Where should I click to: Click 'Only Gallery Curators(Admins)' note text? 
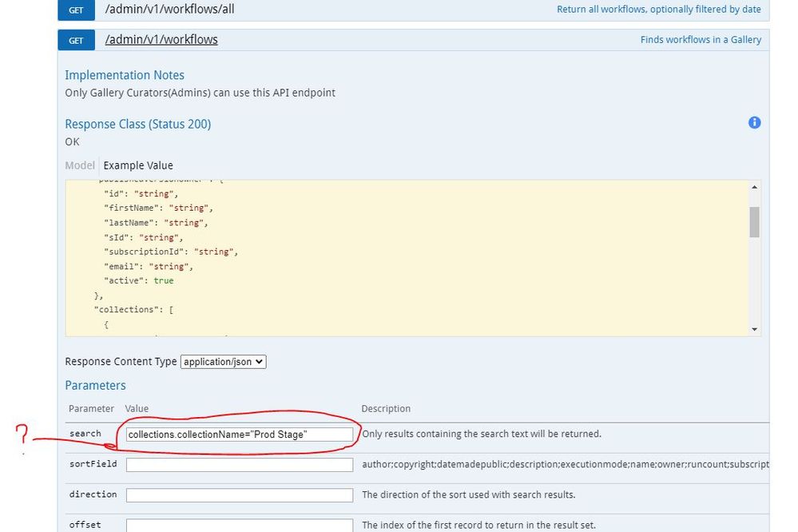200,93
